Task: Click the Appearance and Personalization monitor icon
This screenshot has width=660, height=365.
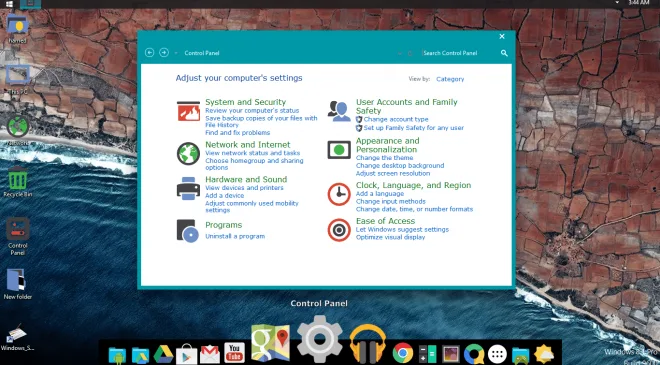Action: (339, 150)
